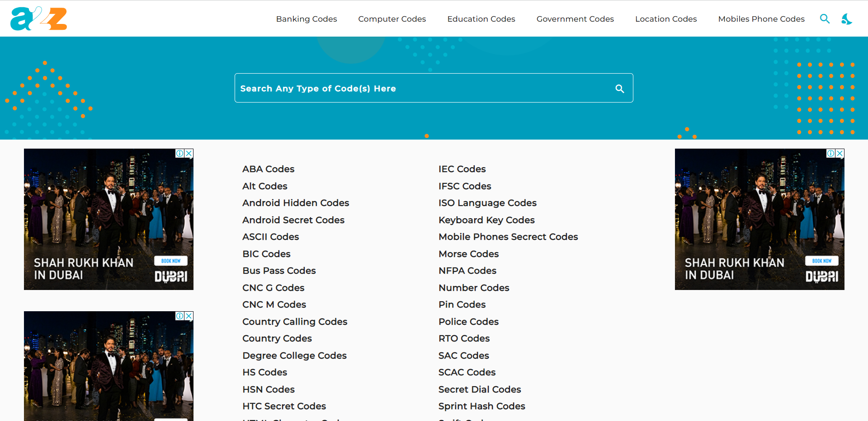Open the Computer Codes menu

coord(392,19)
